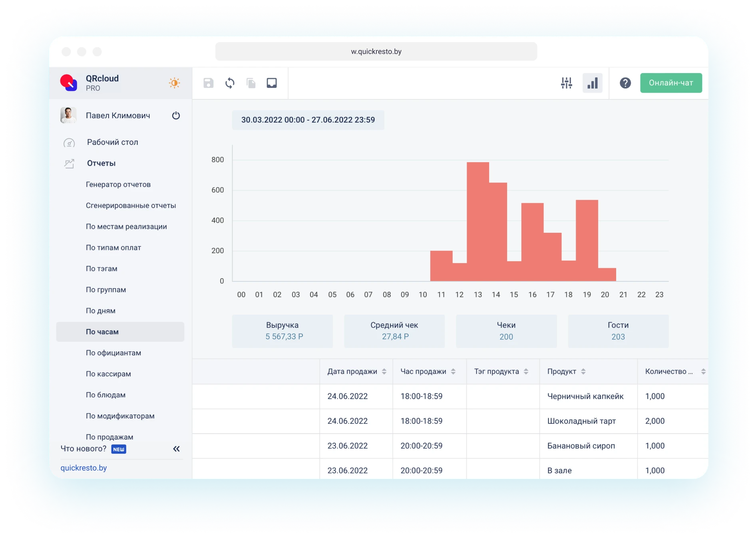
Task: Click the save floppy disk icon
Action: tap(208, 83)
